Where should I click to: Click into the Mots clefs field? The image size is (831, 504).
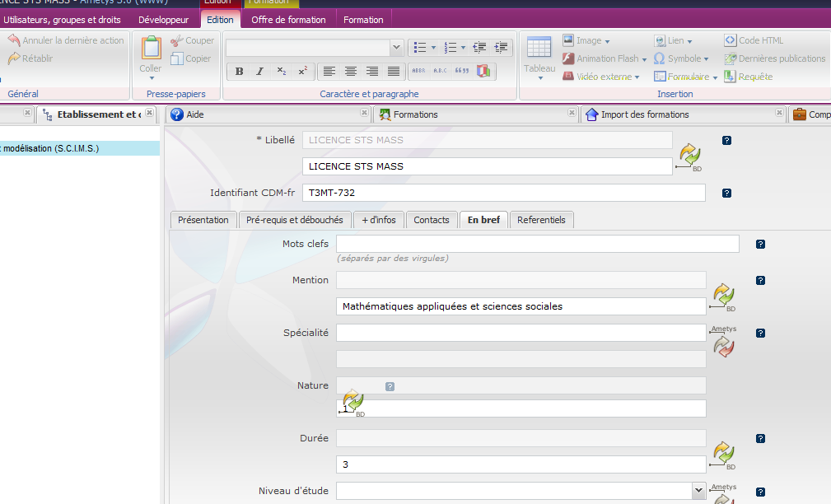(537, 244)
